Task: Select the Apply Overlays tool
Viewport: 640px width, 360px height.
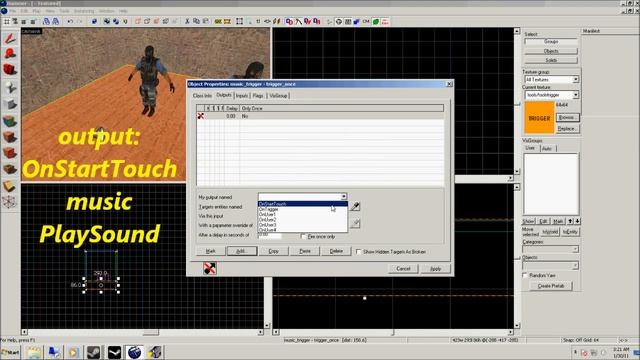Action: (x=10, y=169)
